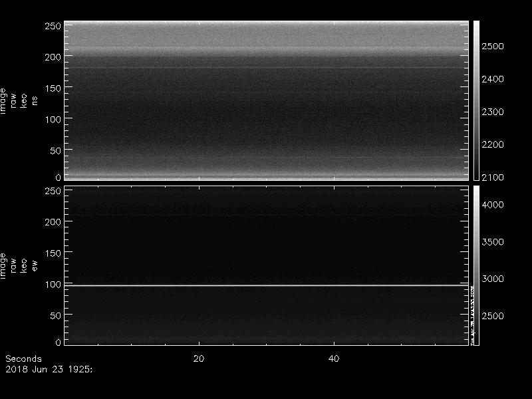Click the '3500' colorbar value

tap(493, 242)
